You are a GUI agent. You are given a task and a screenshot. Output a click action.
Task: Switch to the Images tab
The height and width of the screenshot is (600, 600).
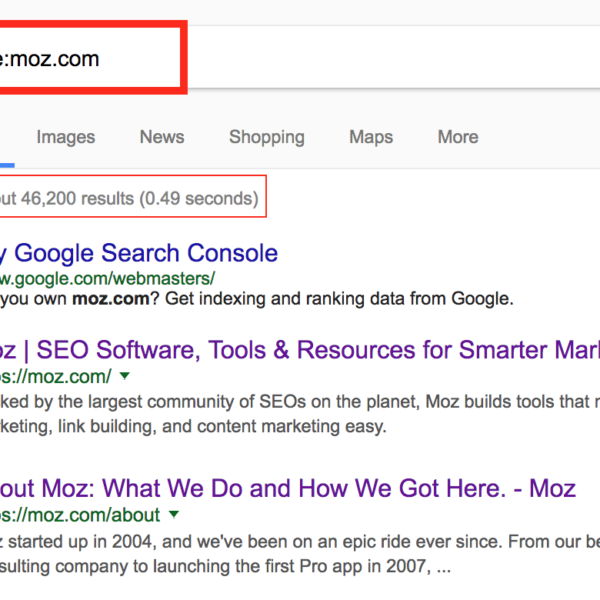point(66,137)
